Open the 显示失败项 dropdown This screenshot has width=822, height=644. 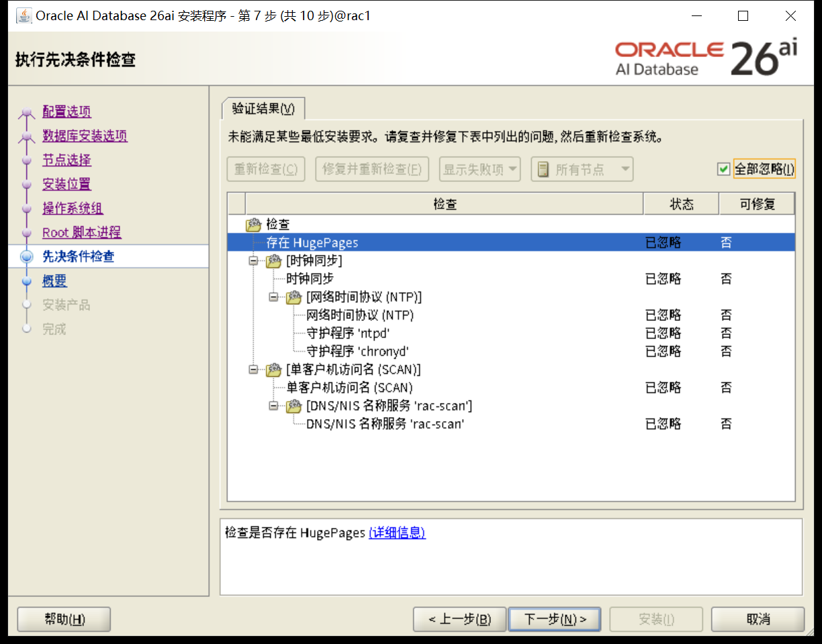(x=480, y=169)
